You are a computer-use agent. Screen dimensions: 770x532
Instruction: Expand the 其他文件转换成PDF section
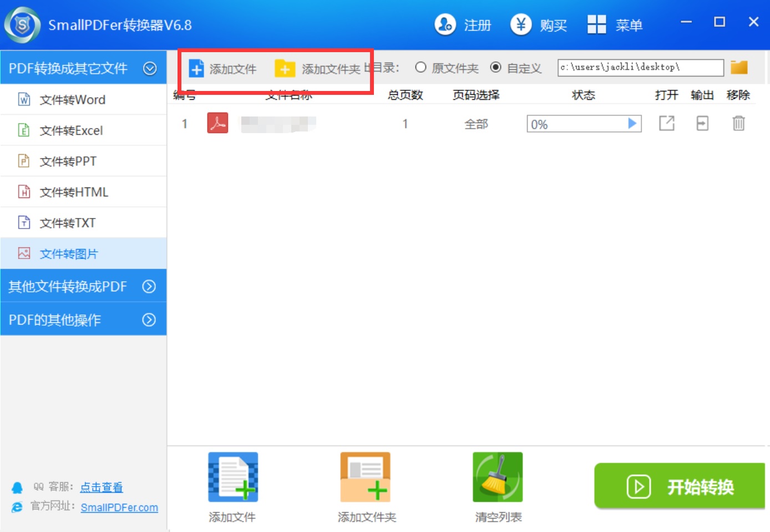(149, 286)
